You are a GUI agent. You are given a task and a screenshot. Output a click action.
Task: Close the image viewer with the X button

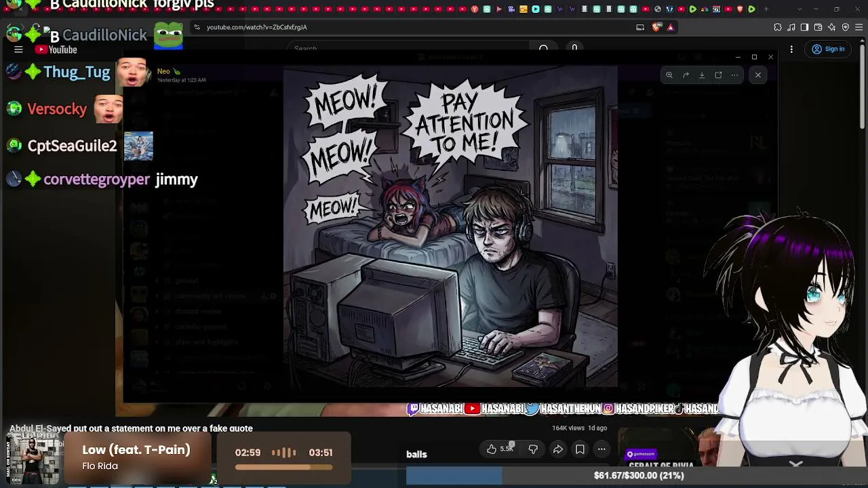758,75
